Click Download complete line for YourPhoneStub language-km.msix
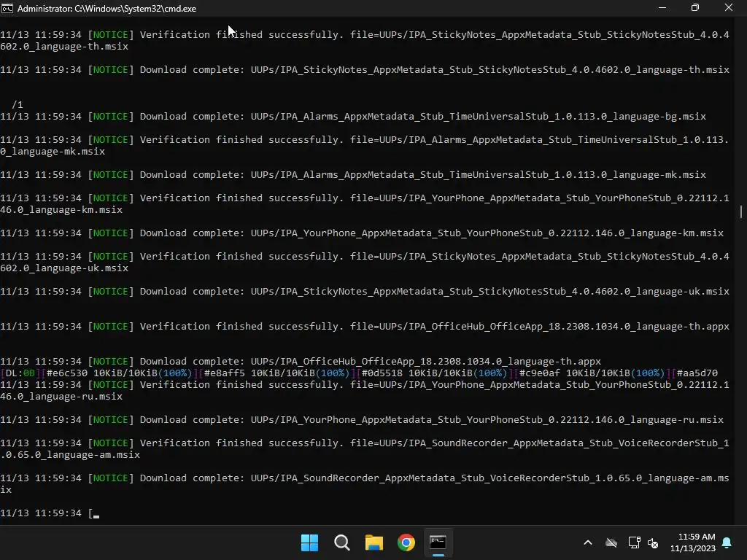Screen dimensions: 747x560 point(362,233)
